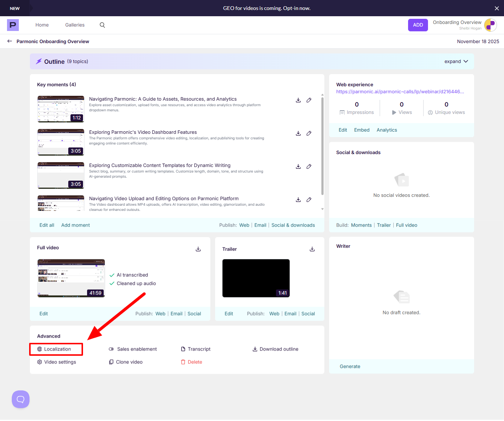Publish full video to Social
This screenshot has height=421, width=504.
pyautogui.click(x=194, y=314)
